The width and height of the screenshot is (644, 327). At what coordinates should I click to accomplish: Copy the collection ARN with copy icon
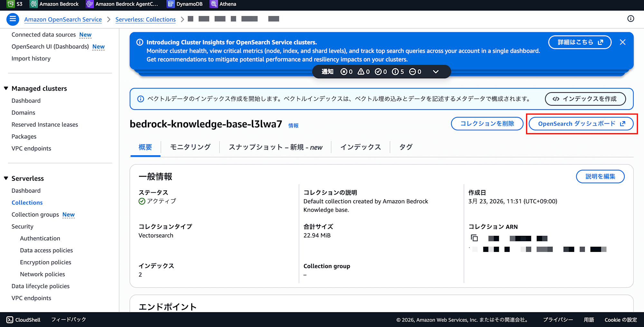[474, 238]
